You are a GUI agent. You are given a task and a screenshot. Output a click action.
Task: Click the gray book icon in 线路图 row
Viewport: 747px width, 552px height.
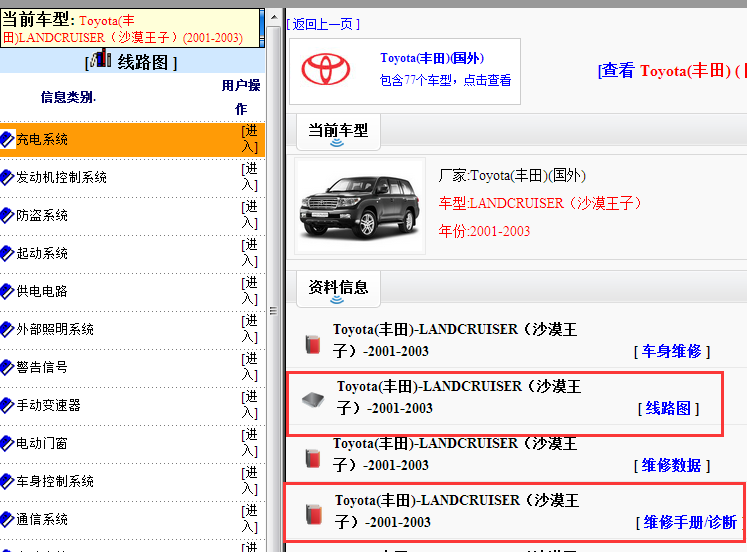tap(313, 399)
